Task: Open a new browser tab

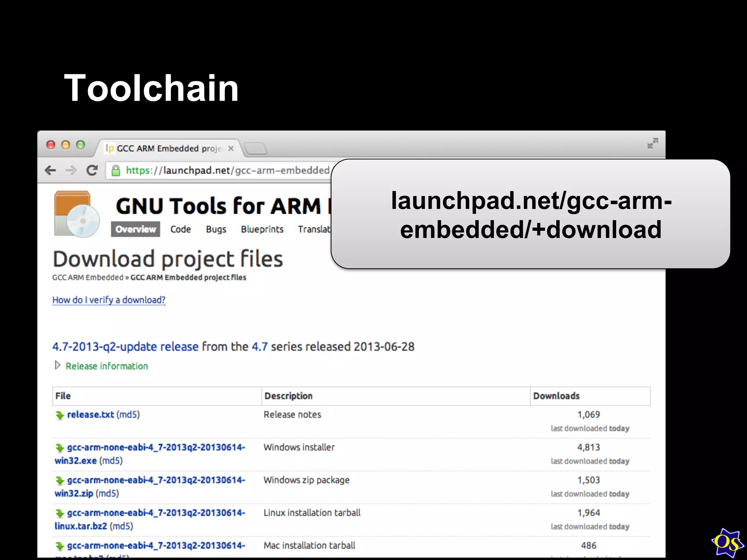Action: 255,149
